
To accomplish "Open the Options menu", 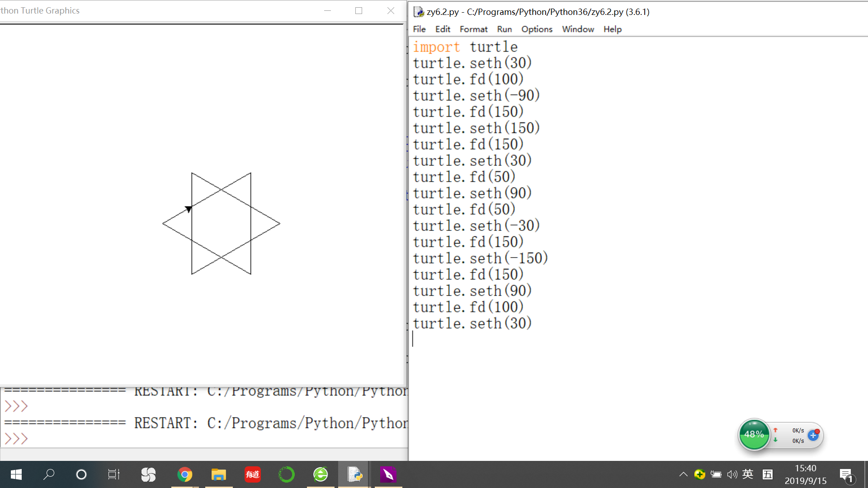I will [x=537, y=29].
